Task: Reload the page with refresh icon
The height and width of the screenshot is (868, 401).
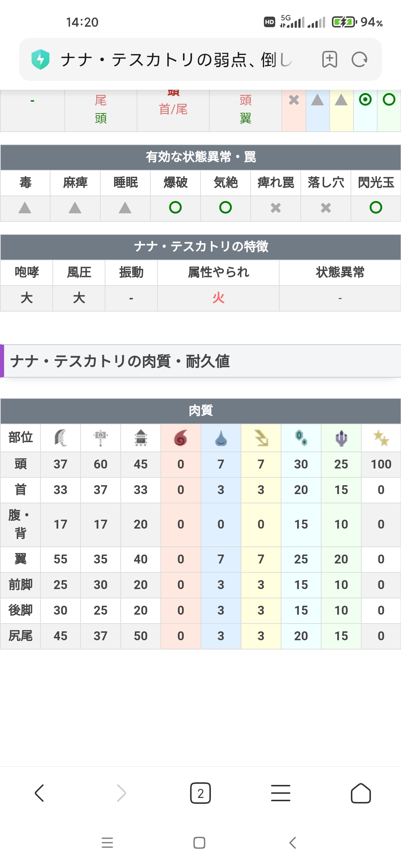Action: click(x=359, y=59)
